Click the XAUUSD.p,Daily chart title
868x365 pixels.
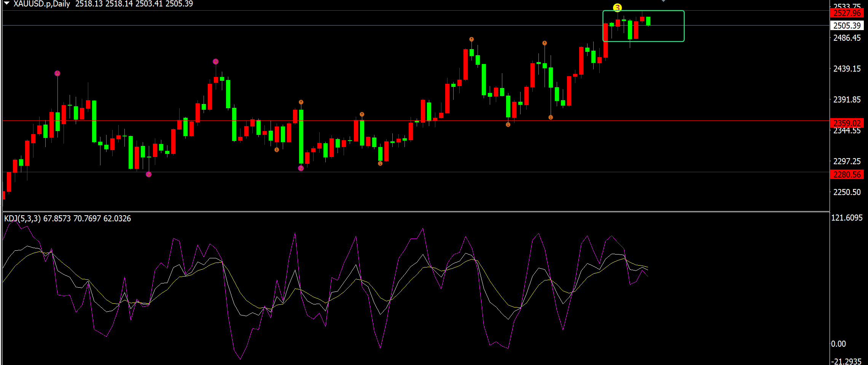[x=42, y=4]
